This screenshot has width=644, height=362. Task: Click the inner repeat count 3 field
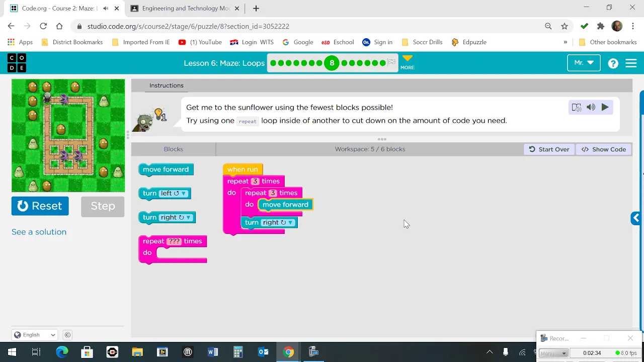[273, 193]
